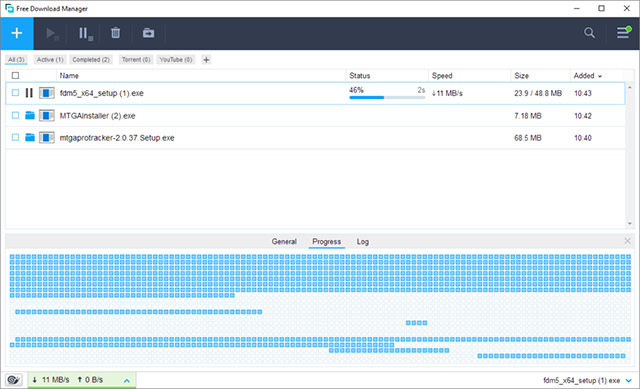Click the MTGAInstaller file type icon
The image size is (640, 389).
coord(47,116)
